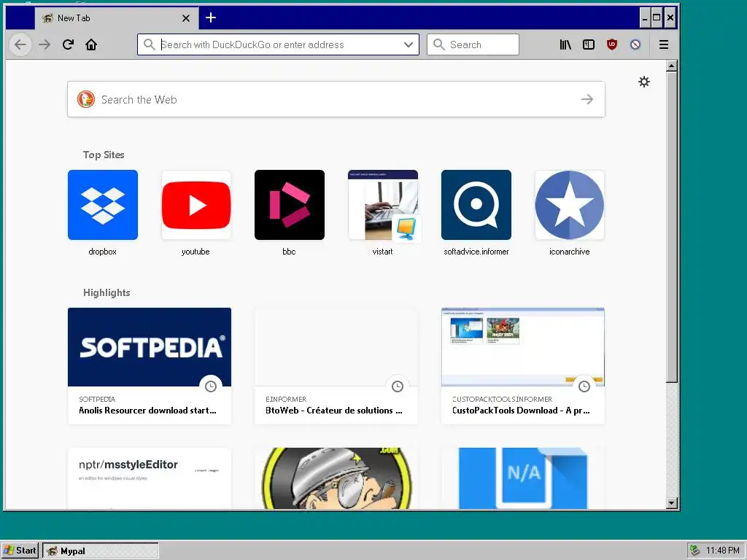The width and height of the screenshot is (747, 560).
Task: Open the Library bookshelf icon
Action: 565,44
